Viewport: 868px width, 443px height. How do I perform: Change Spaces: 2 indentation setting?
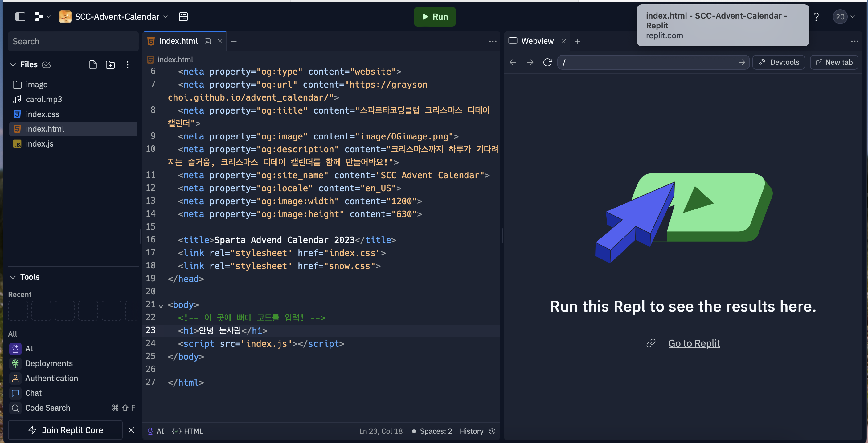[432, 431]
